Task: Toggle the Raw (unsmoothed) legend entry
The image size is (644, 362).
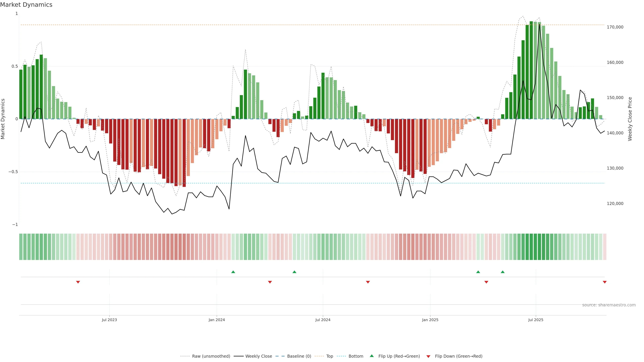Action: pyautogui.click(x=211, y=356)
